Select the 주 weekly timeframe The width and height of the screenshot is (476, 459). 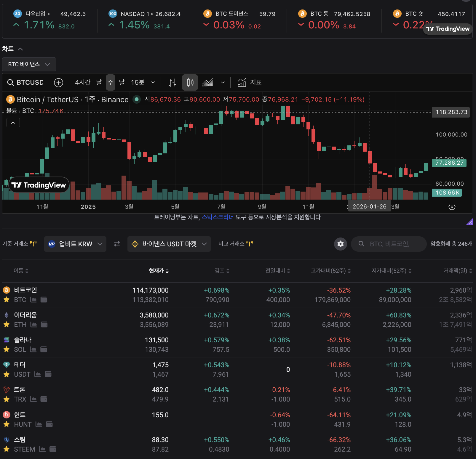pos(111,82)
